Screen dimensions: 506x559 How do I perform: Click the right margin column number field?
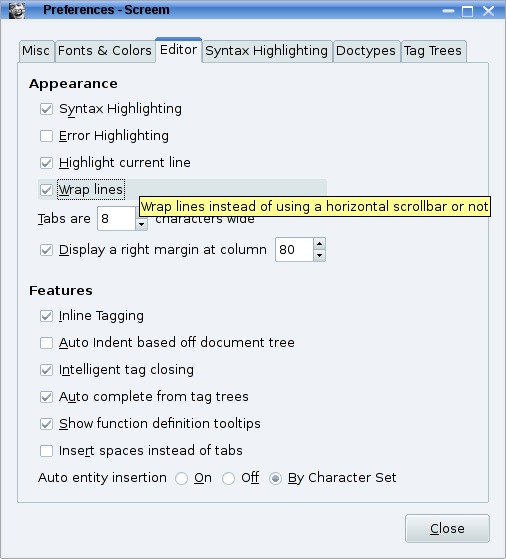[x=295, y=250]
